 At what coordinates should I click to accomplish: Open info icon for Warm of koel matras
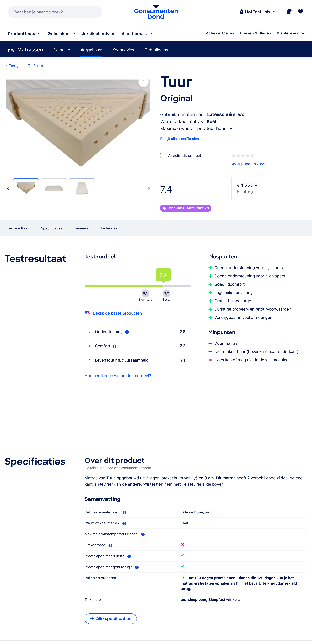pyautogui.click(x=124, y=523)
